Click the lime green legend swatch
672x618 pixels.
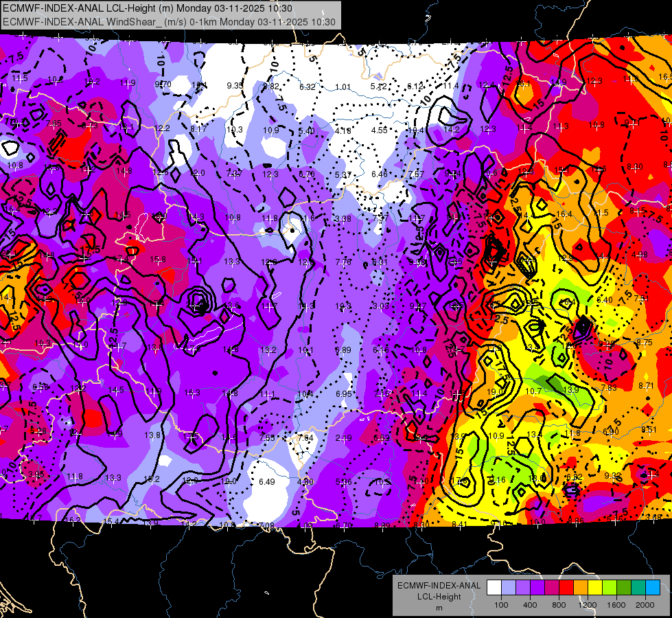pyautogui.click(x=610, y=587)
